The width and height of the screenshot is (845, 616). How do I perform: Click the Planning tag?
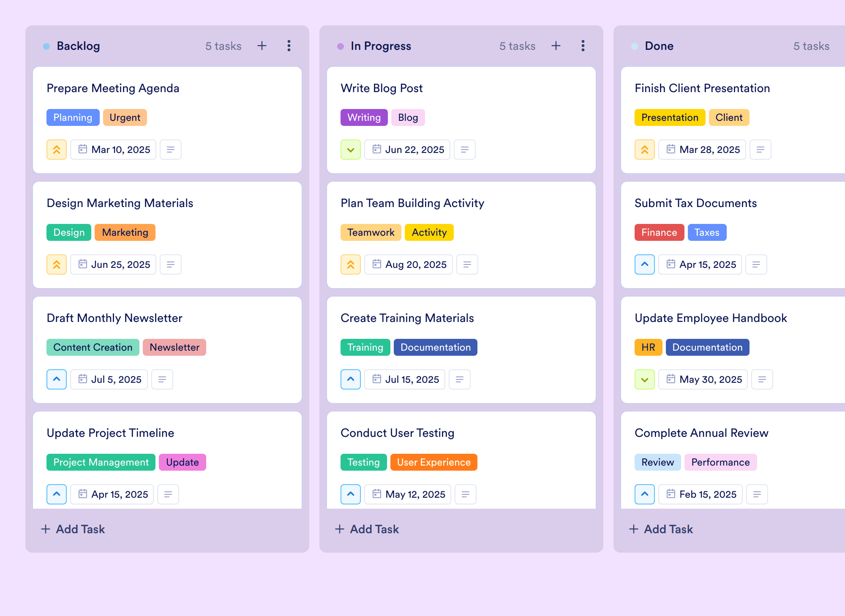click(73, 117)
